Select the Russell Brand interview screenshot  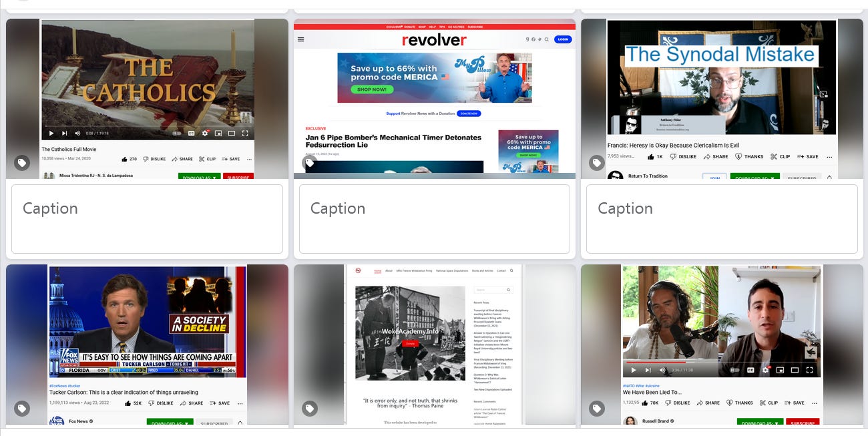pyautogui.click(x=722, y=320)
